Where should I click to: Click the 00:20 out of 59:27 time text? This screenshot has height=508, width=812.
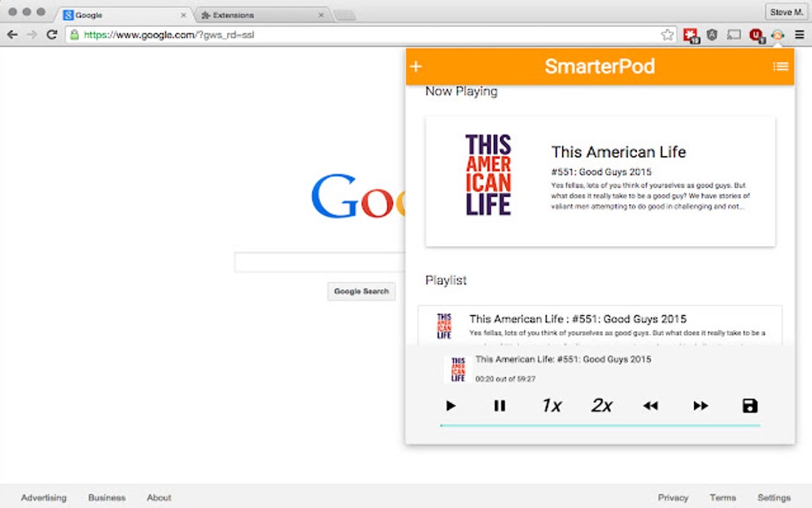[506, 379]
